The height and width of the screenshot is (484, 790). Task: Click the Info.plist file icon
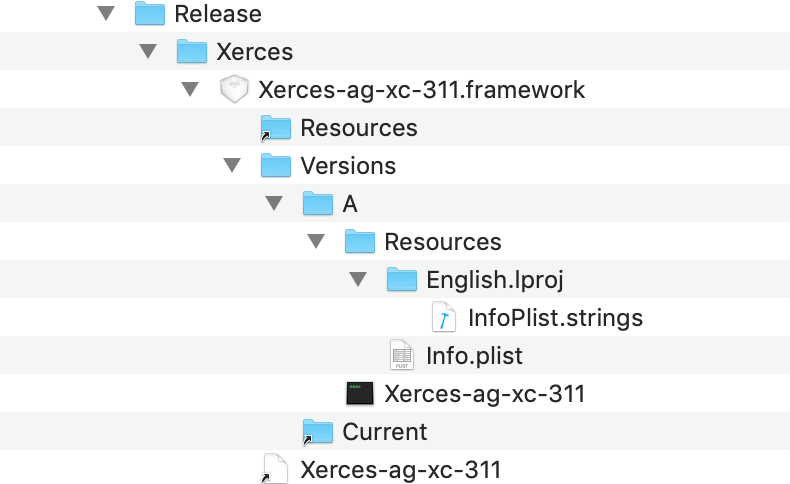401,356
